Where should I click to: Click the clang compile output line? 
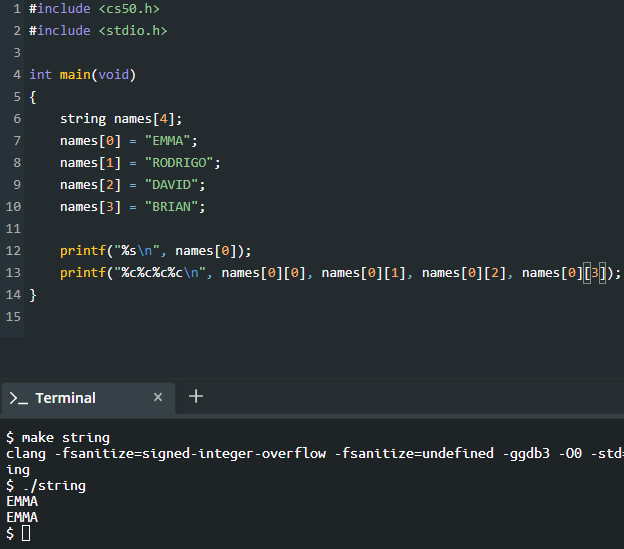315,454
